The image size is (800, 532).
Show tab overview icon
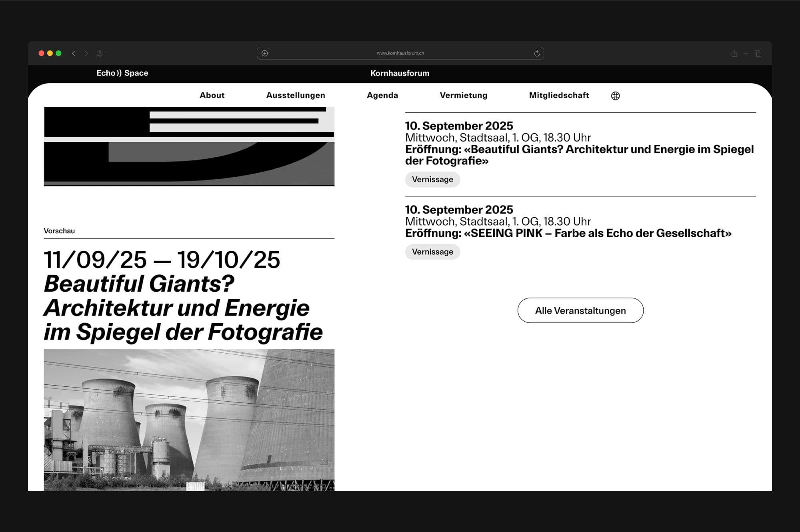758,54
